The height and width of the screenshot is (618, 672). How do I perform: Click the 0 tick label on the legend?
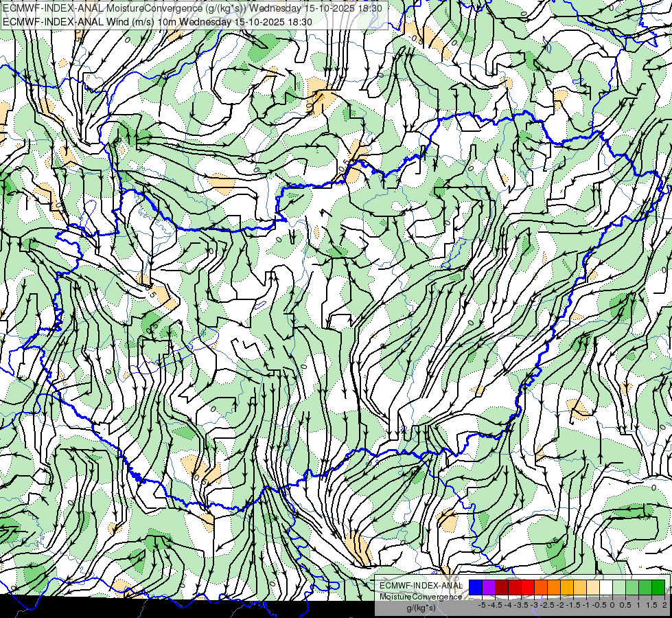tap(612, 605)
